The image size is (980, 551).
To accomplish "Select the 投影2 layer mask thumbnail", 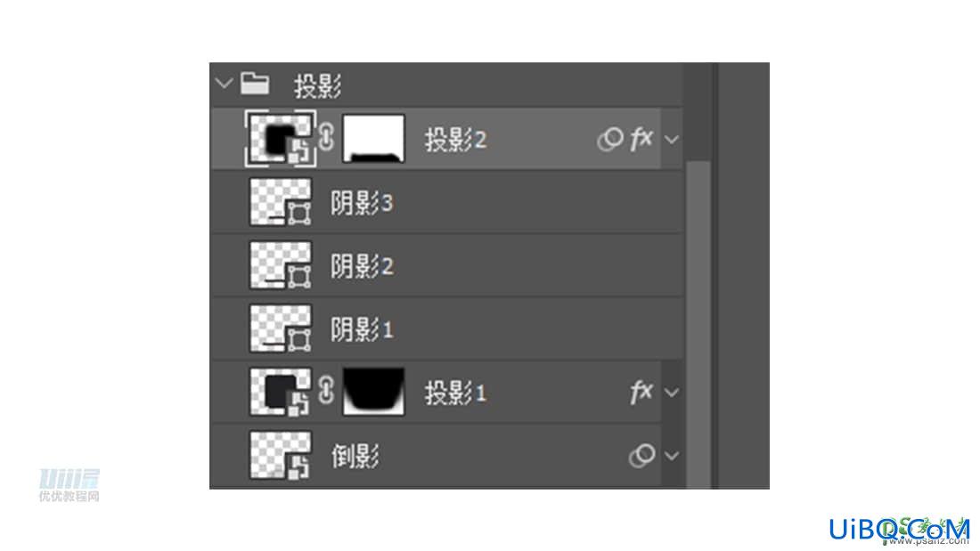I will (374, 139).
